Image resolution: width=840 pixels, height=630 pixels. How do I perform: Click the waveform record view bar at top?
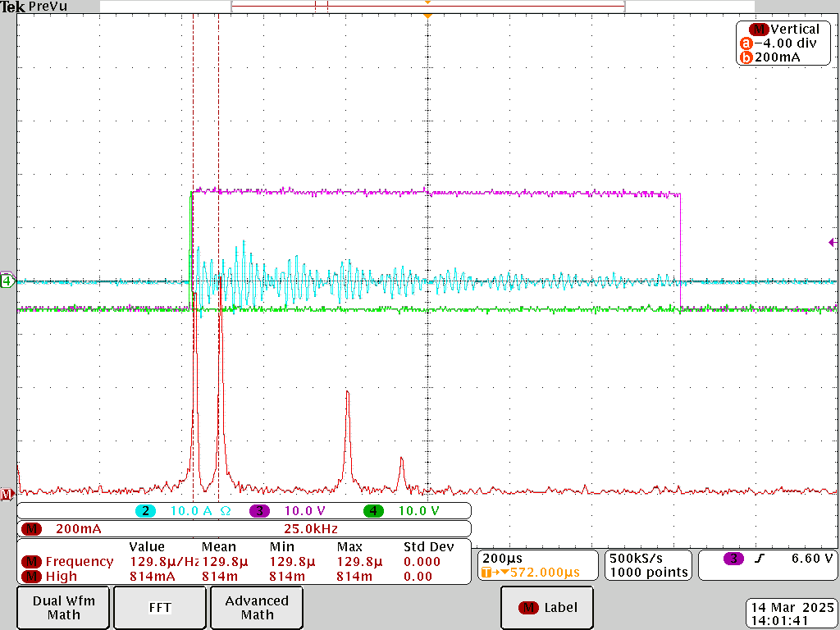(x=427, y=6)
